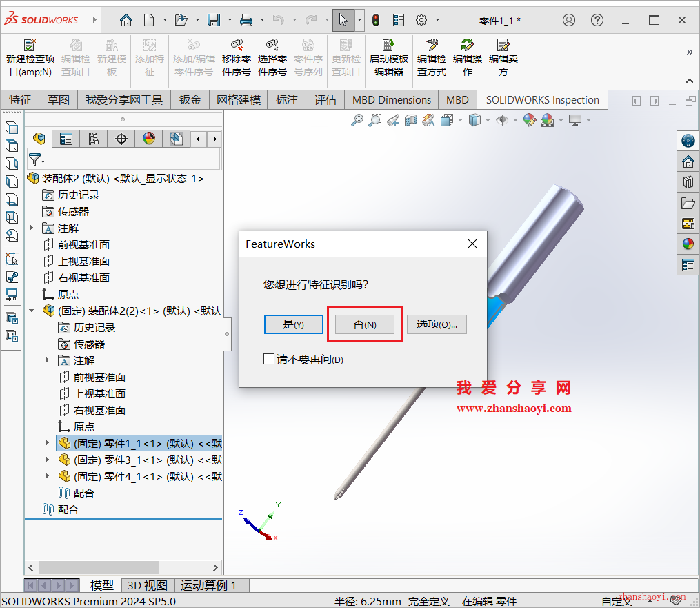Click Edit Operations (编辑操作)
Image resolution: width=700 pixels, height=608 pixels.
467,58
